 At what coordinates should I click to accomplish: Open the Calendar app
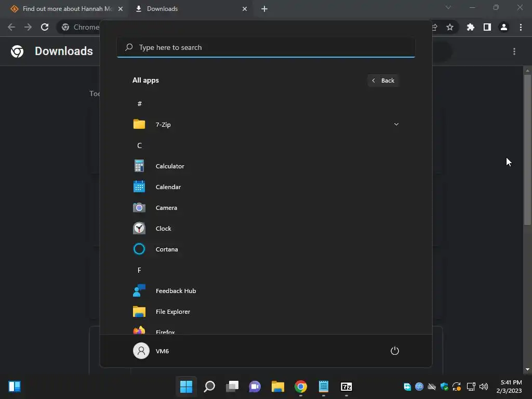click(265, 187)
